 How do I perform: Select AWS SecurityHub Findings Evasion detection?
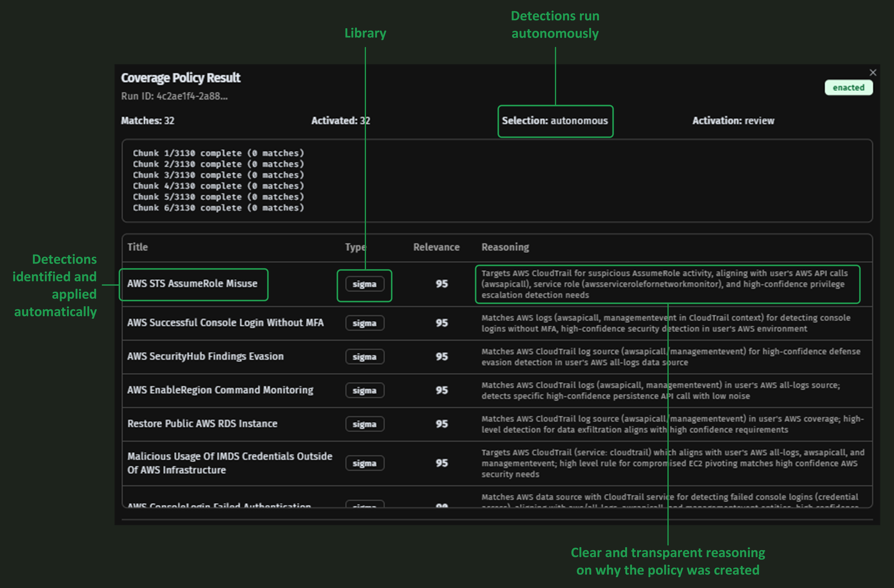click(x=205, y=357)
